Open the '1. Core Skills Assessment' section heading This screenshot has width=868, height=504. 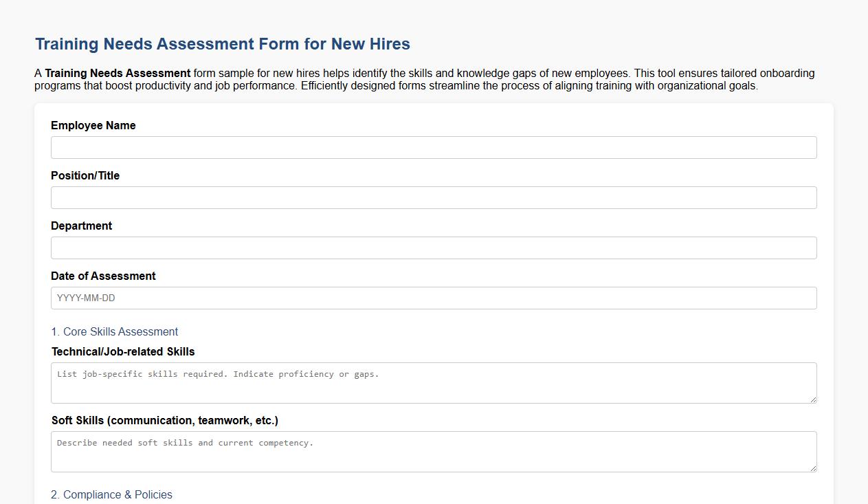point(115,331)
